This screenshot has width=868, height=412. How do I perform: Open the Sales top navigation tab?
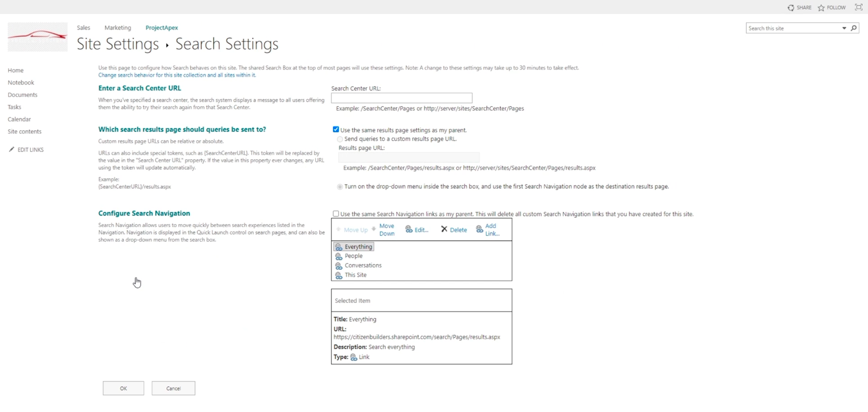(x=84, y=28)
